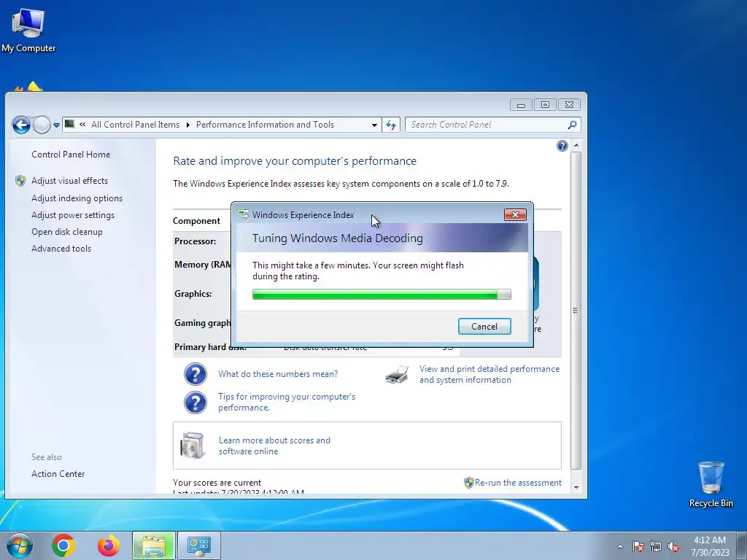Open Adjust visual effects
747x560 pixels.
[x=69, y=181]
